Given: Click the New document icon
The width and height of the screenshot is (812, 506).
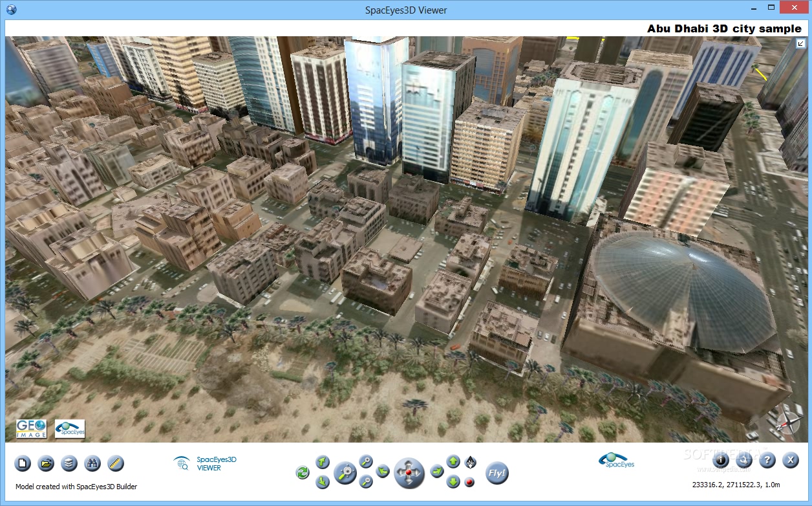Looking at the screenshot, I should coord(23,463).
